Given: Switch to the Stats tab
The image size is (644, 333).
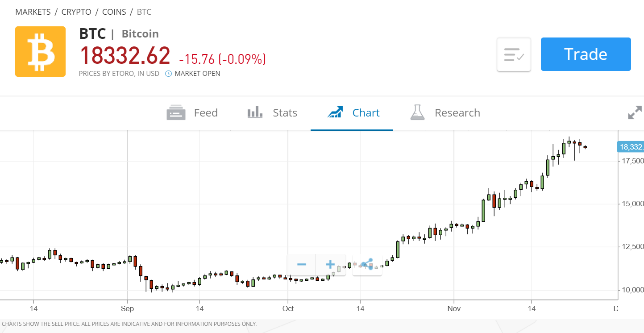Looking at the screenshot, I should (x=272, y=113).
